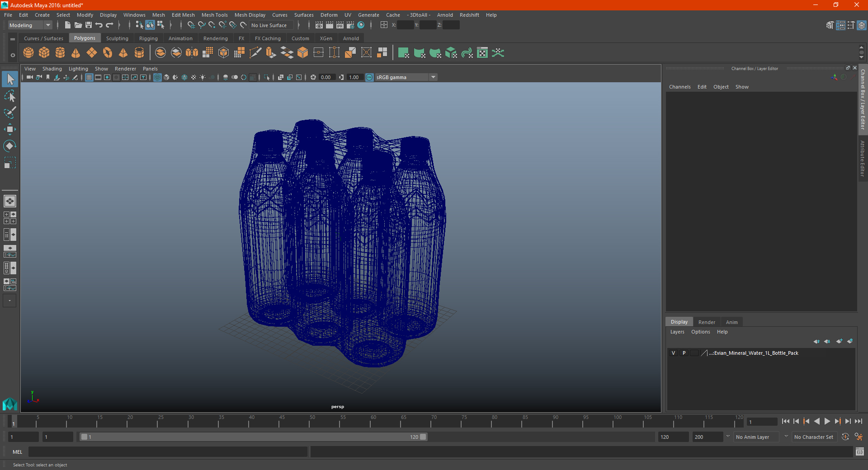
Task: Create a polygon pipe from the shelf
Action: click(x=139, y=53)
